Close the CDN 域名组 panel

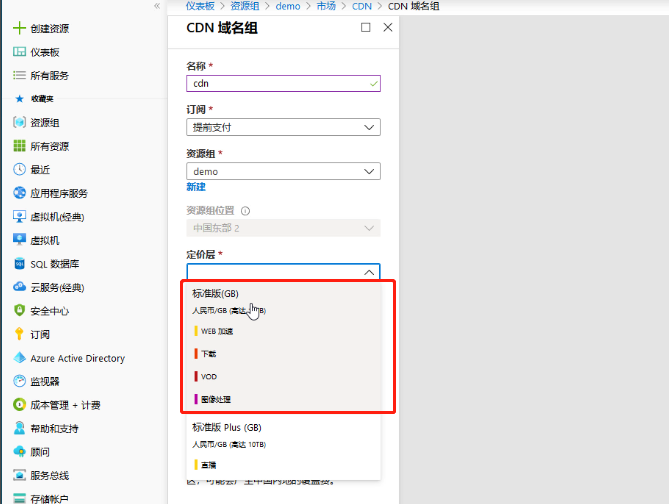pos(388,28)
